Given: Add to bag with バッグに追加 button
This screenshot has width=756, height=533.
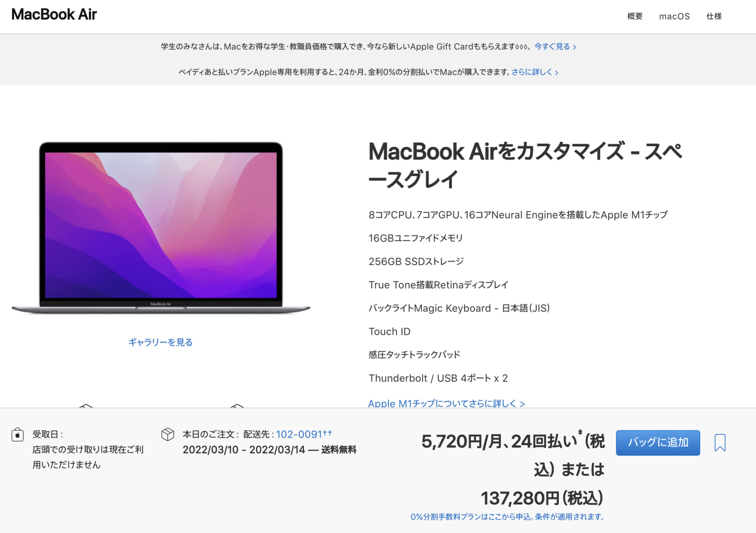Looking at the screenshot, I should point(658,443).
